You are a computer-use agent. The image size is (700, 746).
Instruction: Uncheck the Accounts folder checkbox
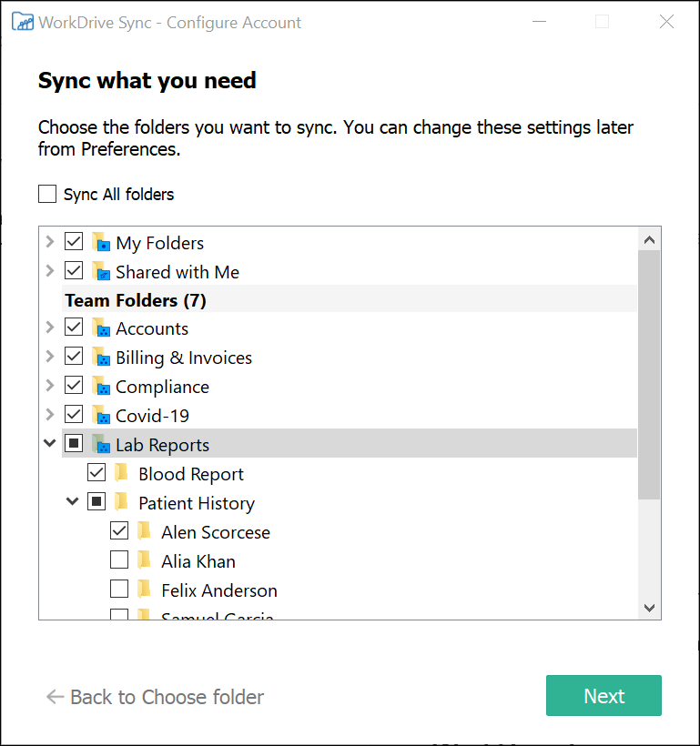pos(74,327)
